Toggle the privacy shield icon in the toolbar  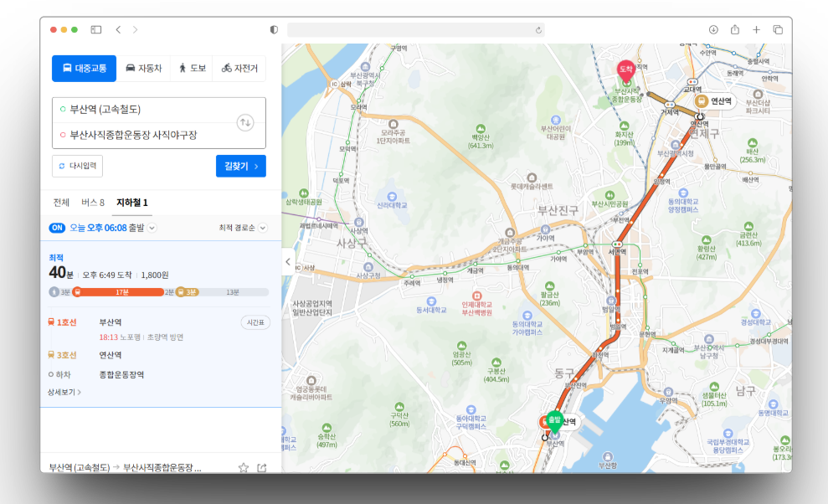click(x=273, y=28)
